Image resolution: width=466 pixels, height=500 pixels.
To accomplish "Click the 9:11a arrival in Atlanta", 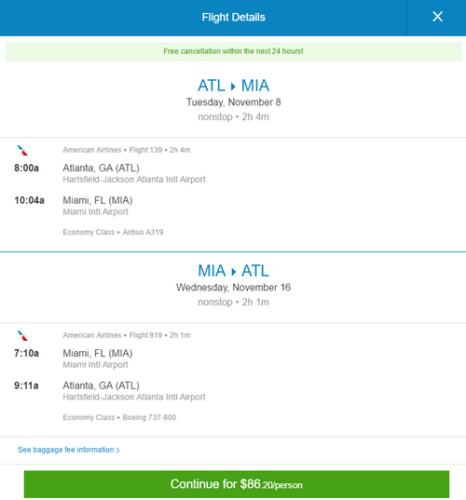I will [x=26, y=386].
